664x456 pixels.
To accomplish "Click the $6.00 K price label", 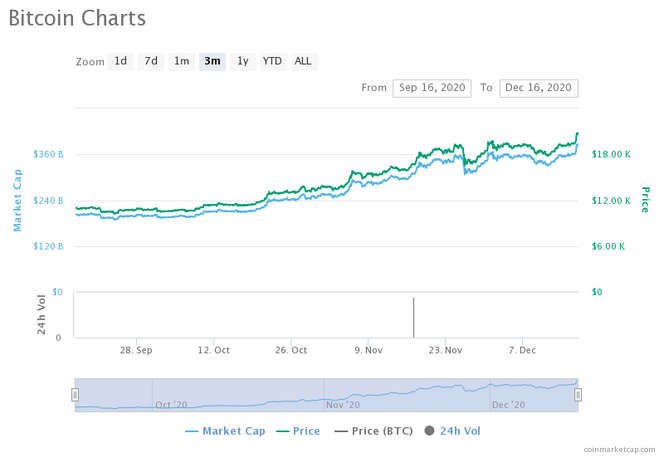I will 608,246.
